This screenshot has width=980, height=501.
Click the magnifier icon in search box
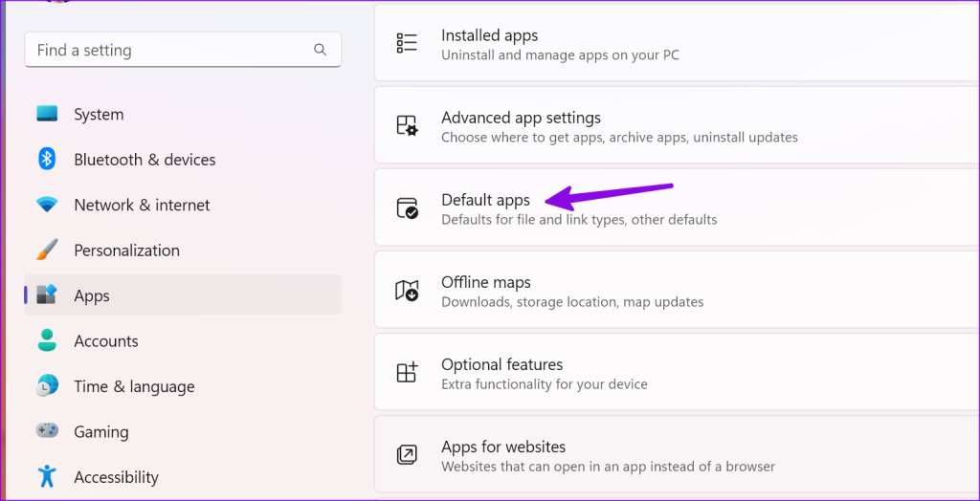point(320,50)
